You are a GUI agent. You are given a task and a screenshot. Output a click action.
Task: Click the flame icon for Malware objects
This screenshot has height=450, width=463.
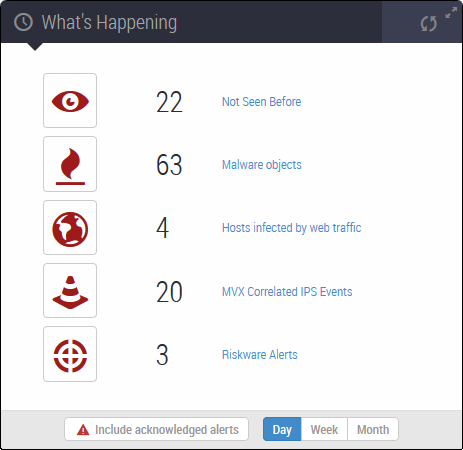click(x=70, y=164)
